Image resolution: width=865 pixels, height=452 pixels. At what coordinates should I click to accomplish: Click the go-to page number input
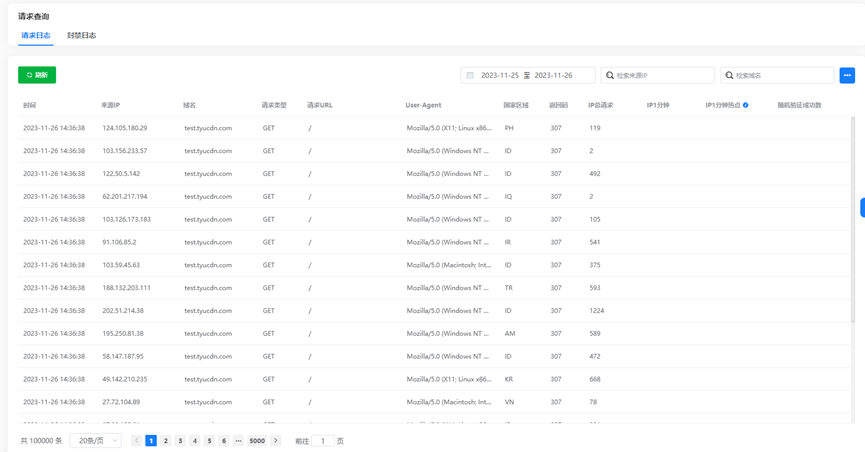click(323, 440)
